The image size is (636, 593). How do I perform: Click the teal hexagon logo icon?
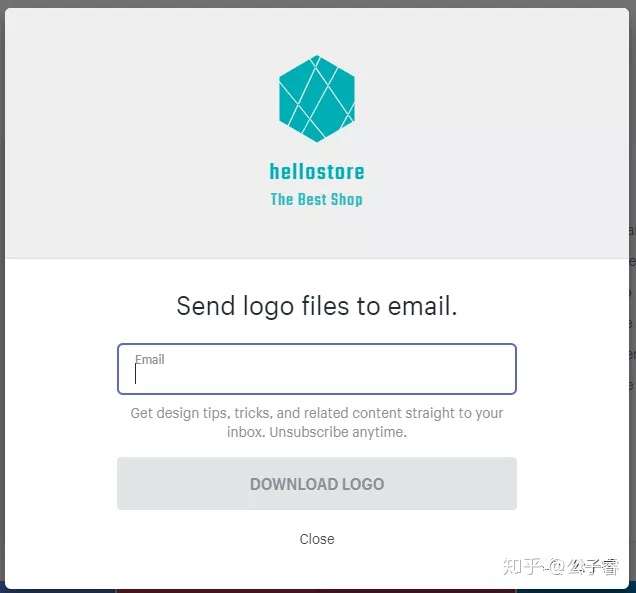point(317,99)
